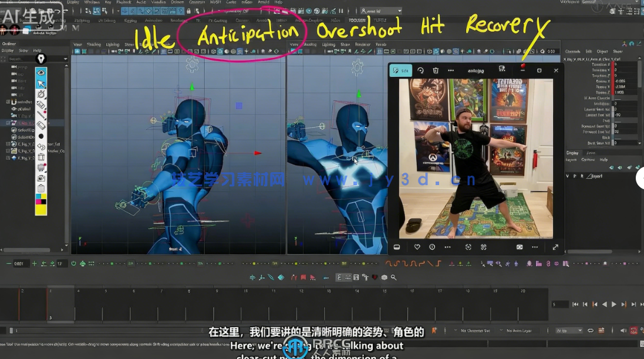Delete the photo using trash icon
Screen dimensions: 644x359
tap(436, 71)
